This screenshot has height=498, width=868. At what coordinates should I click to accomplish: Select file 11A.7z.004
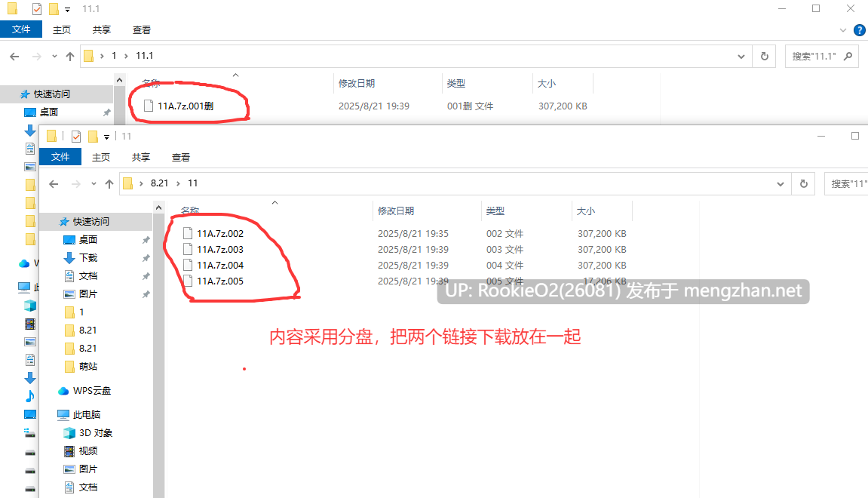[x=219, y=266]
